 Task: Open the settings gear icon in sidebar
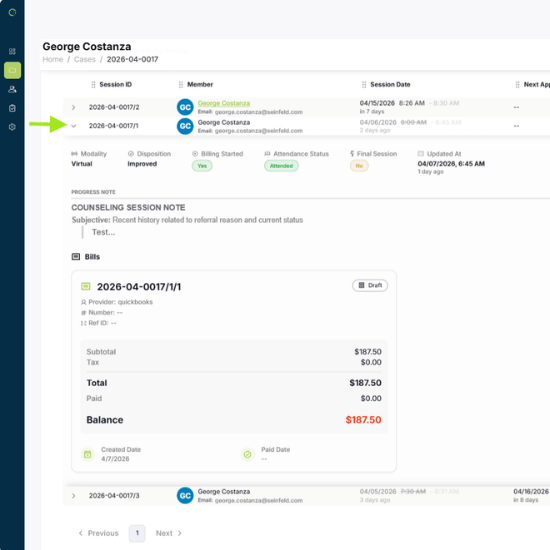(x=12, y=127)
